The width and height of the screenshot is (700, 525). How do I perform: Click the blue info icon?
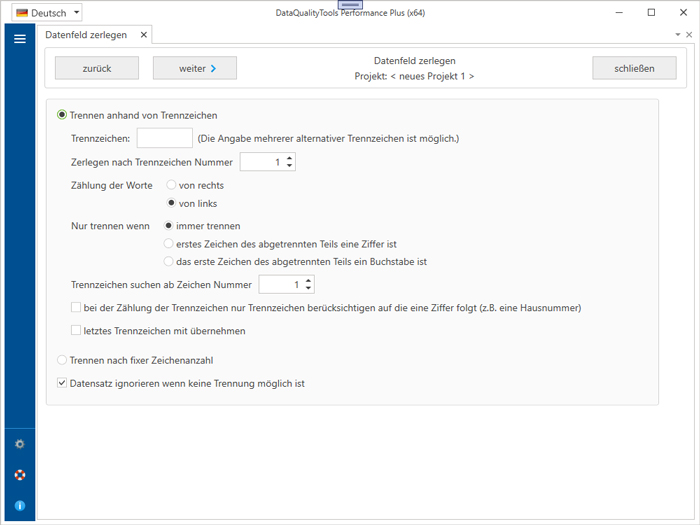pos(19,506)
